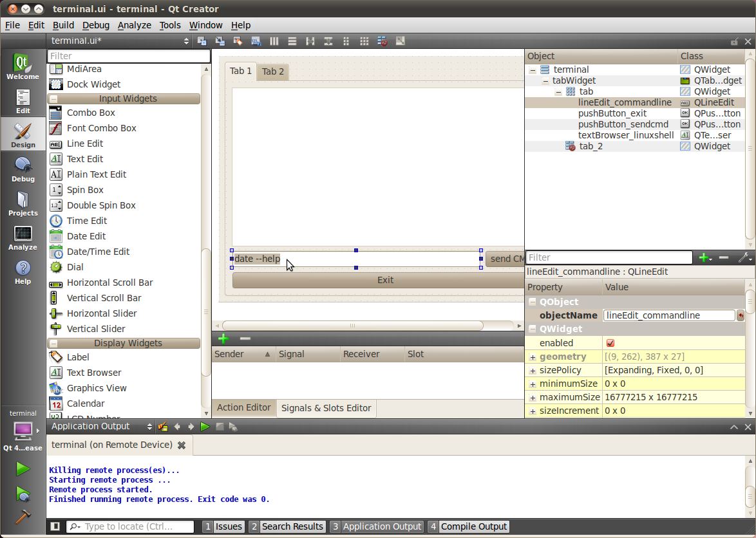Apply Lay Out Vertically from the toolbar
This screenshot has width=756, height=538.
pos(292,41)
